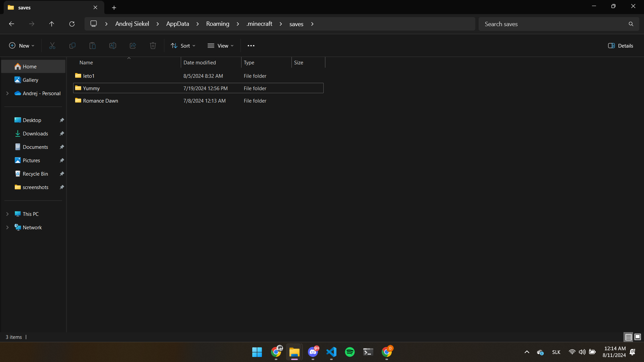Open the See more ellipsis menu

point(251,46)
